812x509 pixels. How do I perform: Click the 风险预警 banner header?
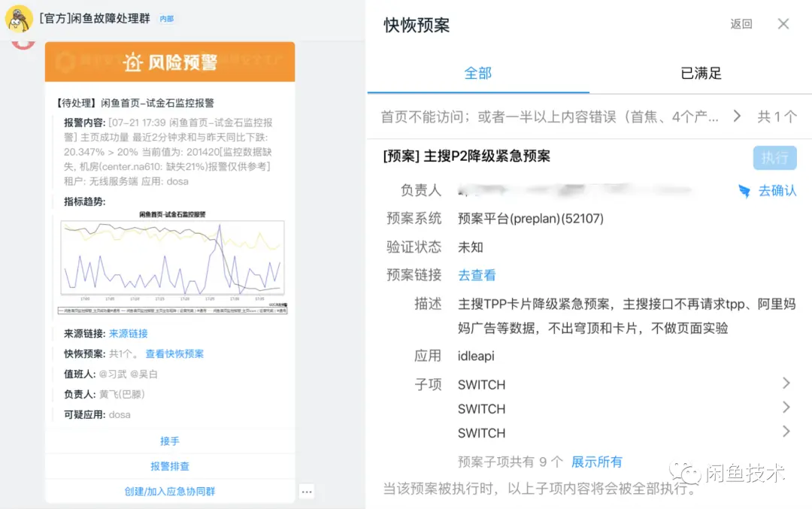click(x=170, y=62)
